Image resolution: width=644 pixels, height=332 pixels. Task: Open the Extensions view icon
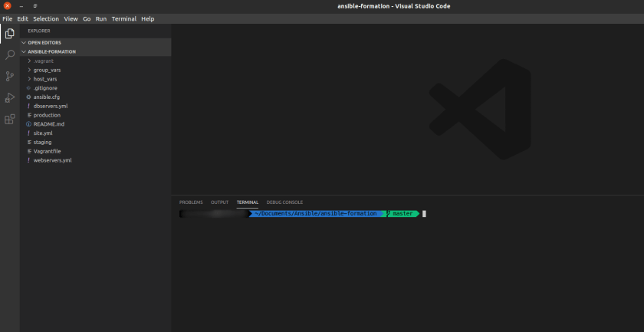[x=9, y=120]
